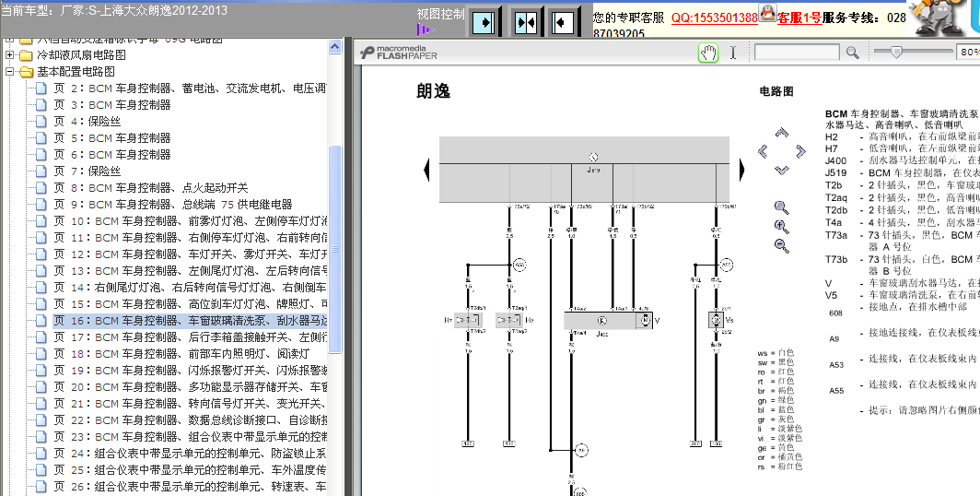Click the QQ penguin icon
The width and height of the screenshot is (980, 496).
[767, 12]
